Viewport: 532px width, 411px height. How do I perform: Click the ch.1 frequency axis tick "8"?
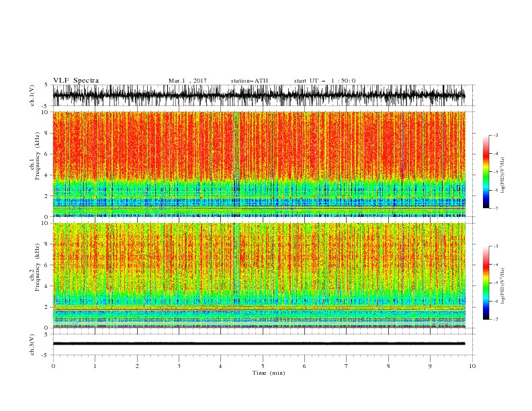tap(47, 133)
